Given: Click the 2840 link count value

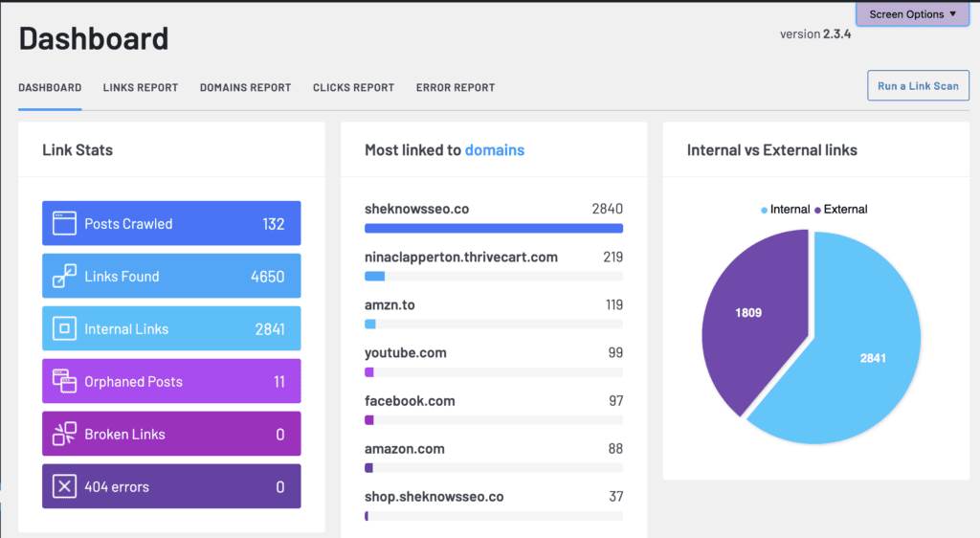Looking at the screenshot, I should pyautogui.click(x=608, y=209).
